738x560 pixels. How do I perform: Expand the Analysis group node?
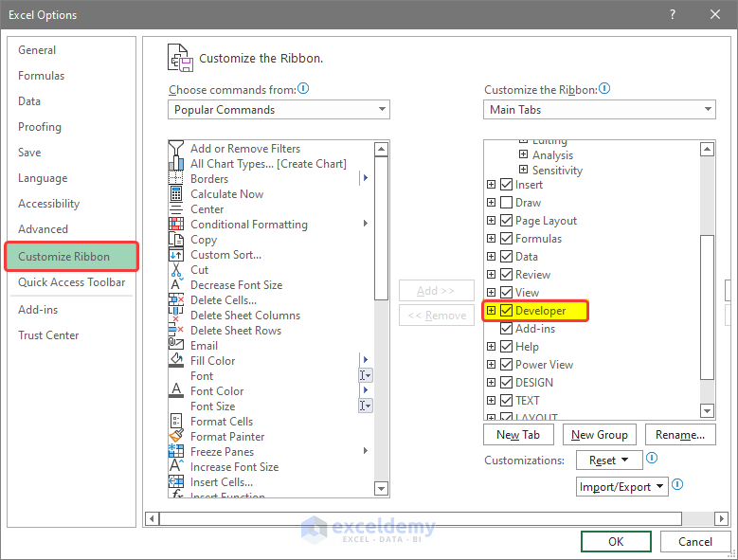[523, 154]
